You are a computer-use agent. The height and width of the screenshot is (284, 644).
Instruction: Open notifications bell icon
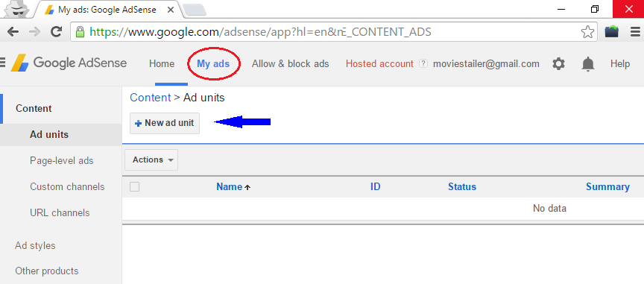tap(588, 64)
